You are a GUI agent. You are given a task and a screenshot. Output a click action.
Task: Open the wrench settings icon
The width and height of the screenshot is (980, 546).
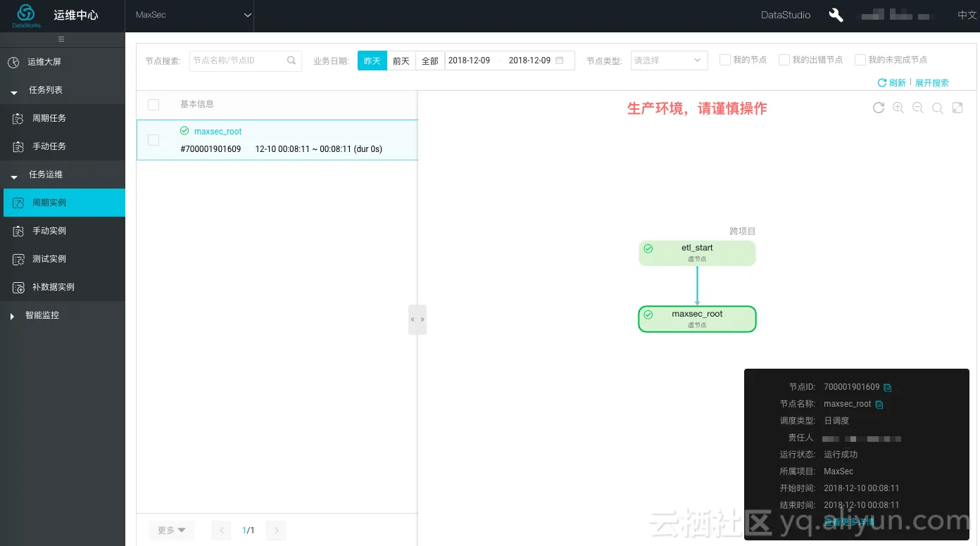point(836,15)
